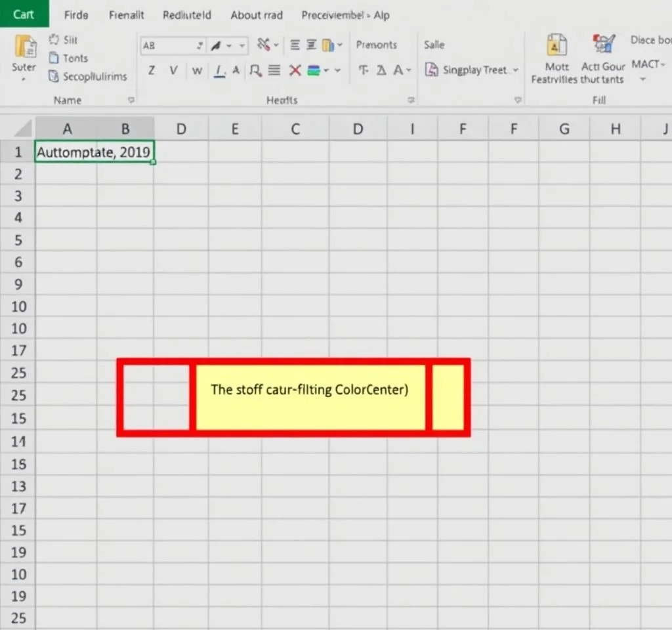This screenshot has width=672, height=630.
Task: Open the Name group dialog launcher
Action: (x=131, y=100)
